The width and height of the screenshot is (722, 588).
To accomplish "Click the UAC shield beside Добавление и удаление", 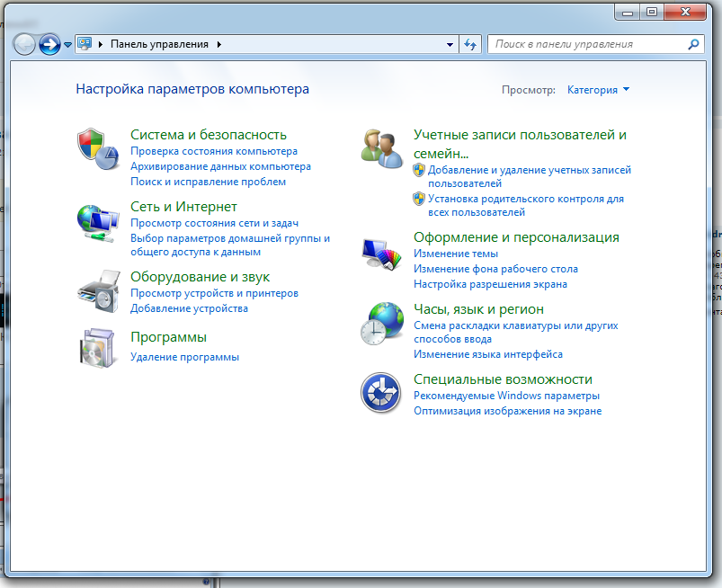I will pos(419,170).
